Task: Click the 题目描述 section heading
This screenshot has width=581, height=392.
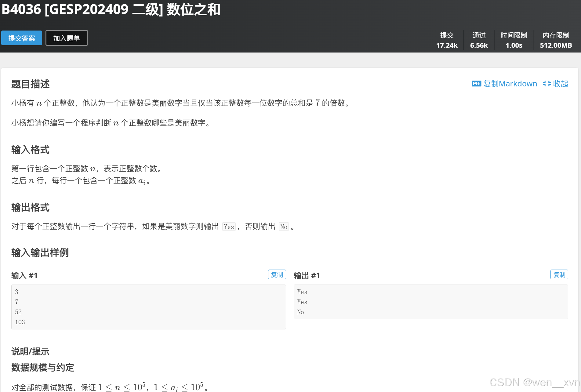Action: (x=30, y=84)
